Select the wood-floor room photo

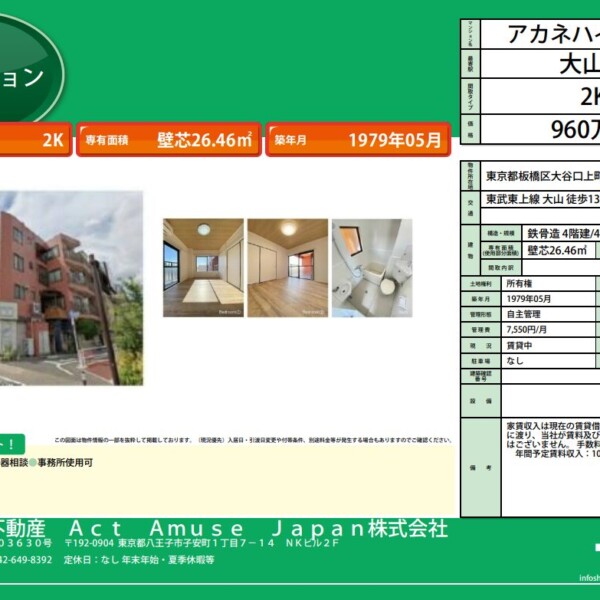(x=287, y=268)
